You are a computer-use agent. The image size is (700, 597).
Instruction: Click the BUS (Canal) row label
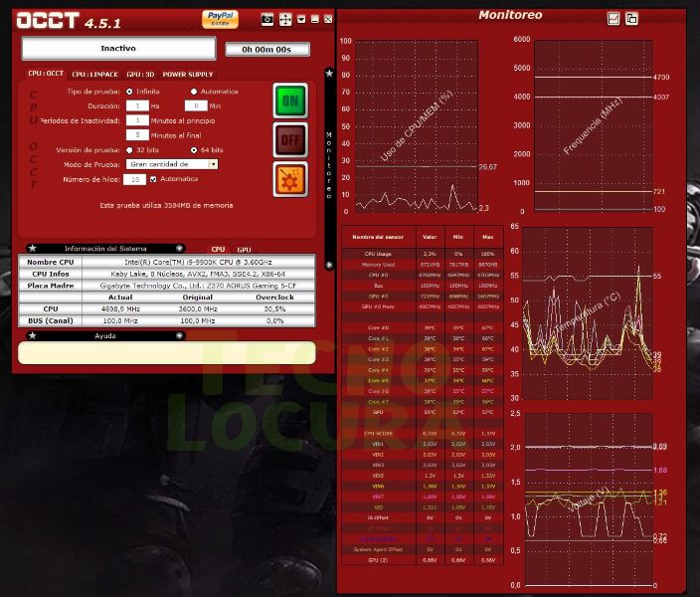tap(51, 320)
